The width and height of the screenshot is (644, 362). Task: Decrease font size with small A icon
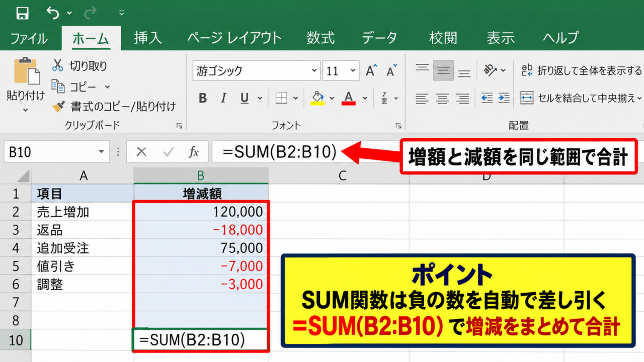(x=391, y=70)
